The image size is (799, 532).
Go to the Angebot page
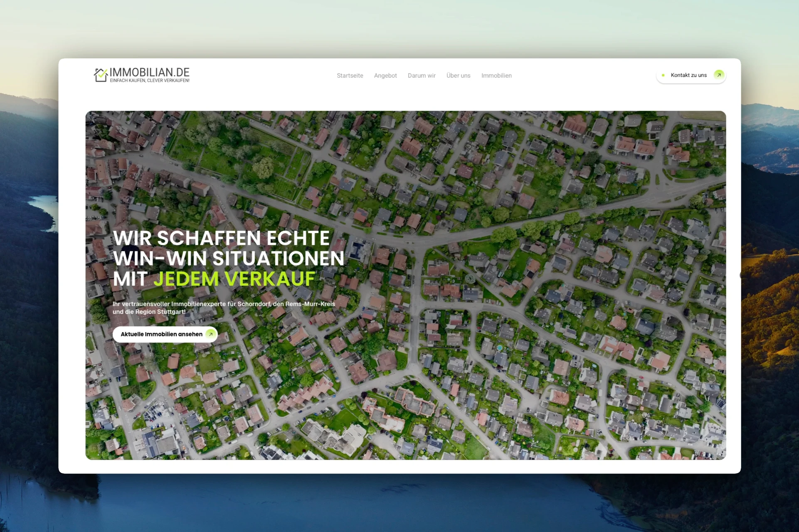tap(385, 76)
